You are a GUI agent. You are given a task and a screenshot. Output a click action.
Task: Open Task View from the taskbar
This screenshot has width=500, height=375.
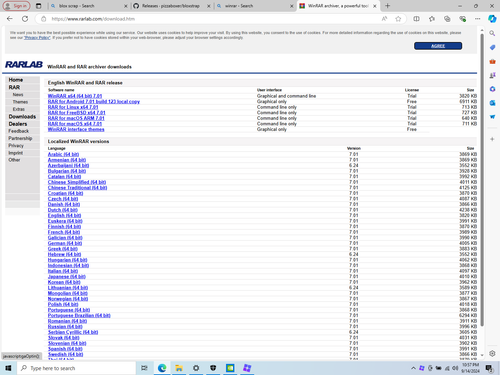(x=144, y=368)
